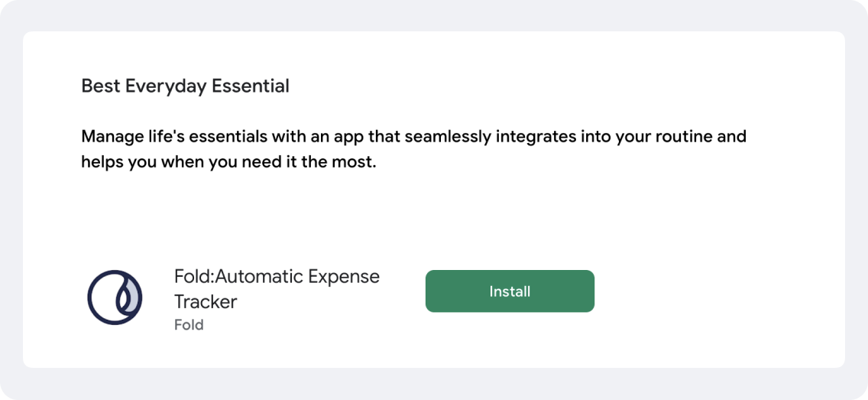Click the Install label text on button
The width and height of the screenshot is (868, 400).
(510, 291)
